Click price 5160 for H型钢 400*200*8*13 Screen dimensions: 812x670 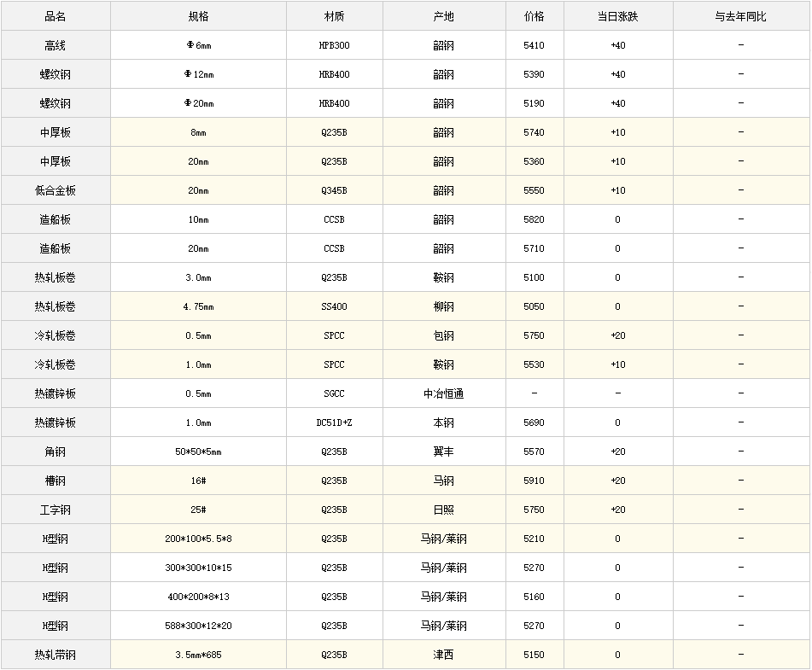[x=535, y=597]
